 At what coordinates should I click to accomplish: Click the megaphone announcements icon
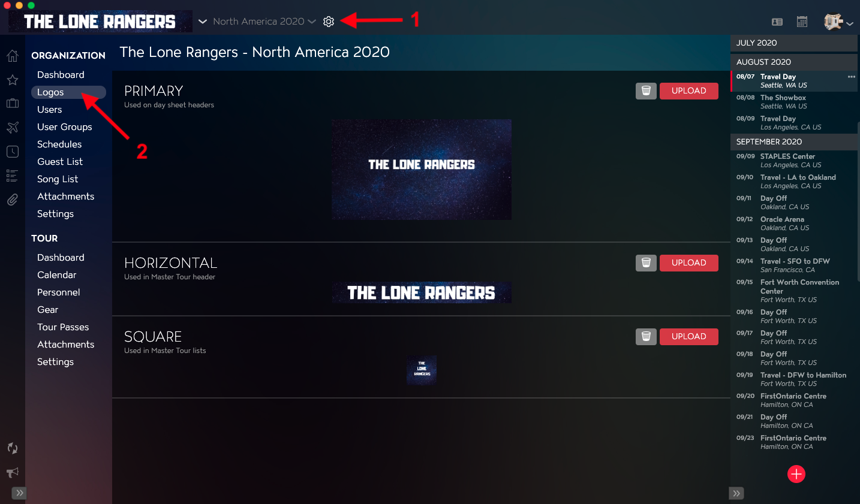pos(13,472)
